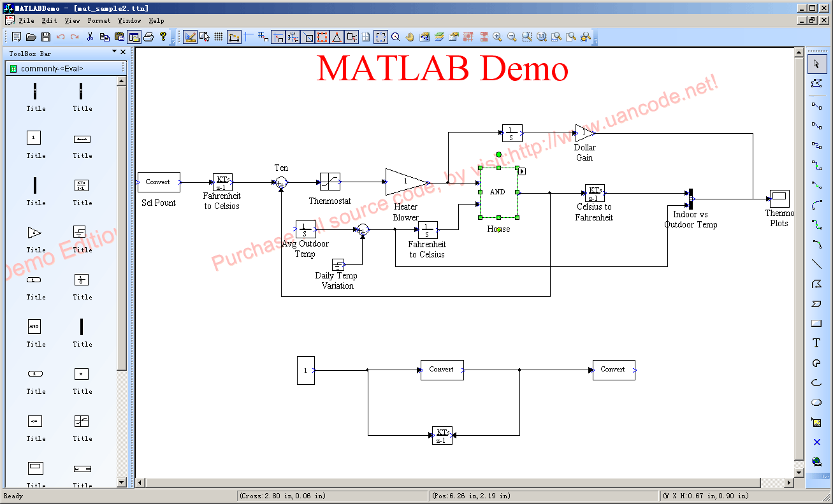Viewport: 833px width, 504px height.
Task: Click the yellow Help question mark icon
Action: [163, 37]
